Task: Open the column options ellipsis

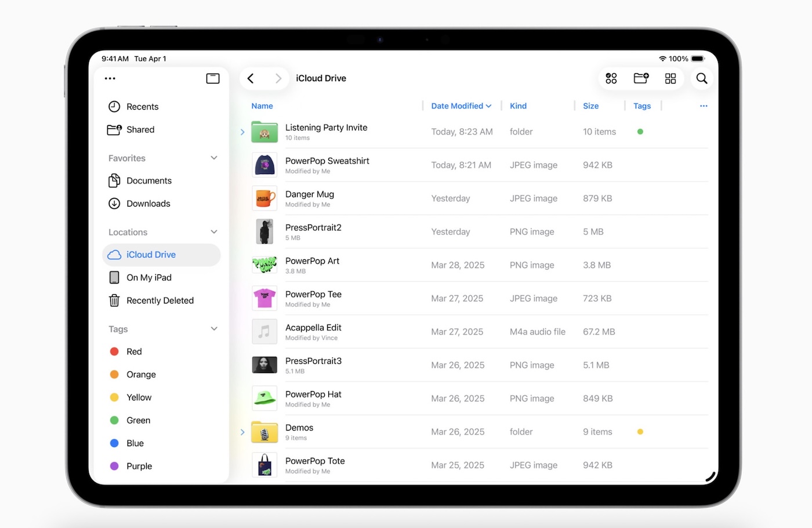Action: click(x=704, y=106)
